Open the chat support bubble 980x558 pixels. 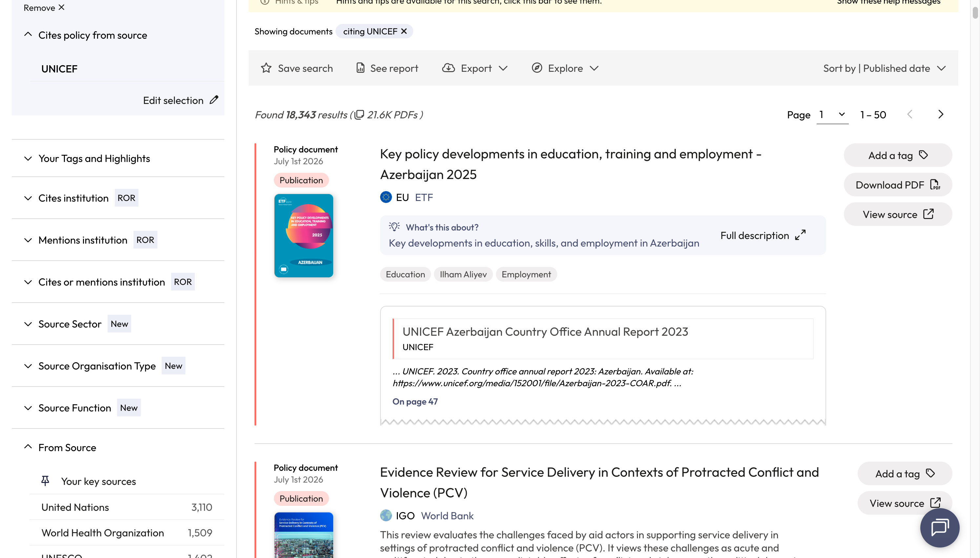(x=940, y=528)
